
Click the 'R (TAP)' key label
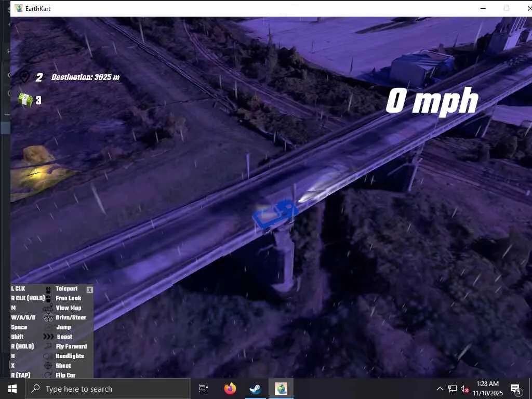[21, 375]
